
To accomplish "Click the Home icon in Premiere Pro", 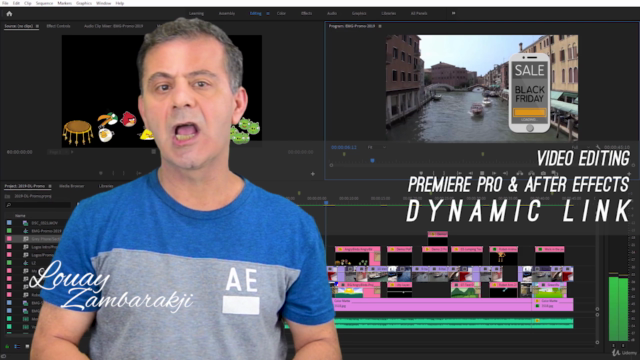I will click(x=9, y=13).
